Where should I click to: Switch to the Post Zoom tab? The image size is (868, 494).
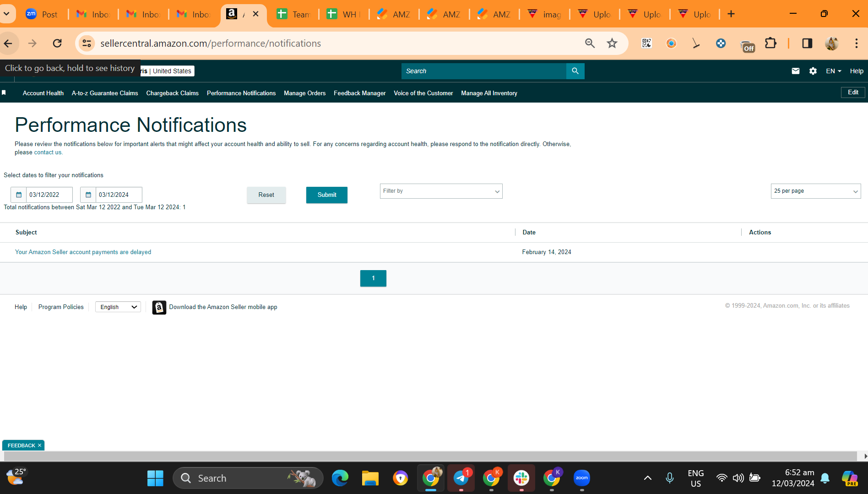pos(43,14)
